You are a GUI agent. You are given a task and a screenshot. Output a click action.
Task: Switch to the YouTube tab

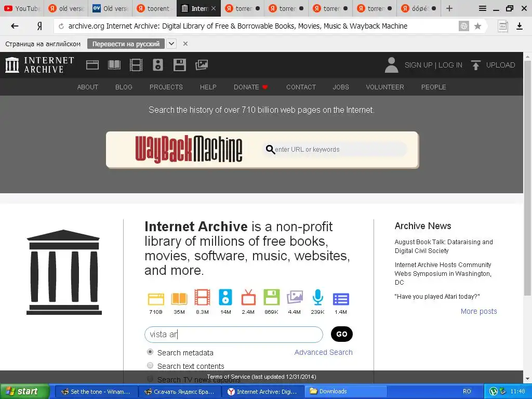pos(22,8)
